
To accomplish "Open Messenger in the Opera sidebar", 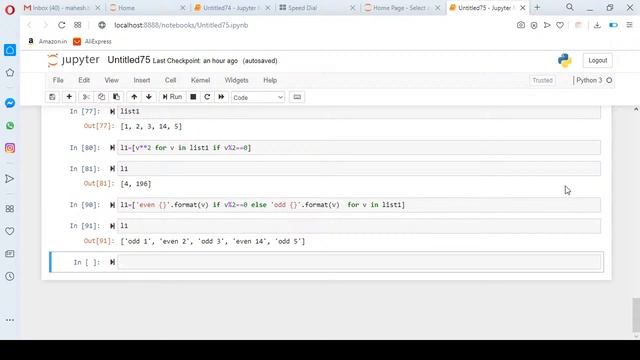I will (10, 103).
